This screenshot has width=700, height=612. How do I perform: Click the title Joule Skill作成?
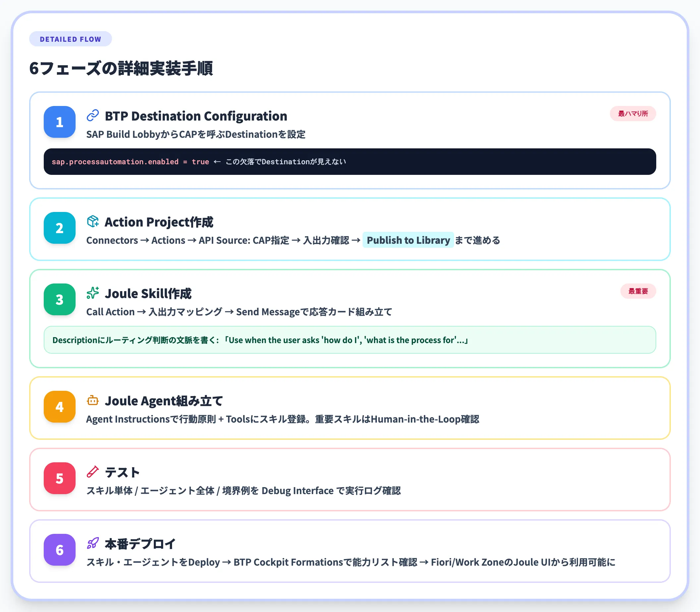[148, 294]
